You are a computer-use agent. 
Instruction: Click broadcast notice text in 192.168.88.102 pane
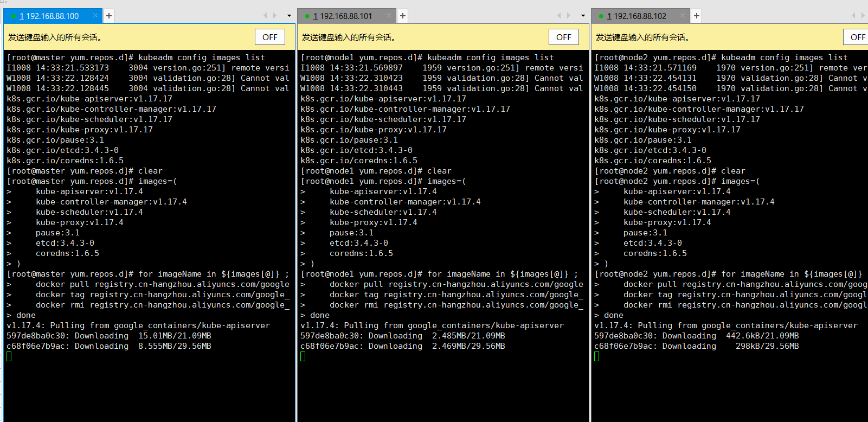point(642,37)
